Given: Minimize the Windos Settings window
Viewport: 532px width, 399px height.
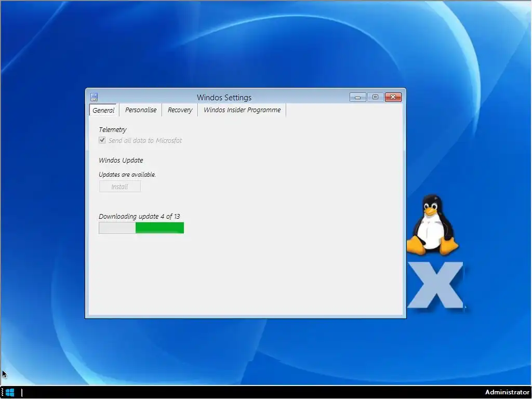Looking at the screenshot, I should click(357, 97).
